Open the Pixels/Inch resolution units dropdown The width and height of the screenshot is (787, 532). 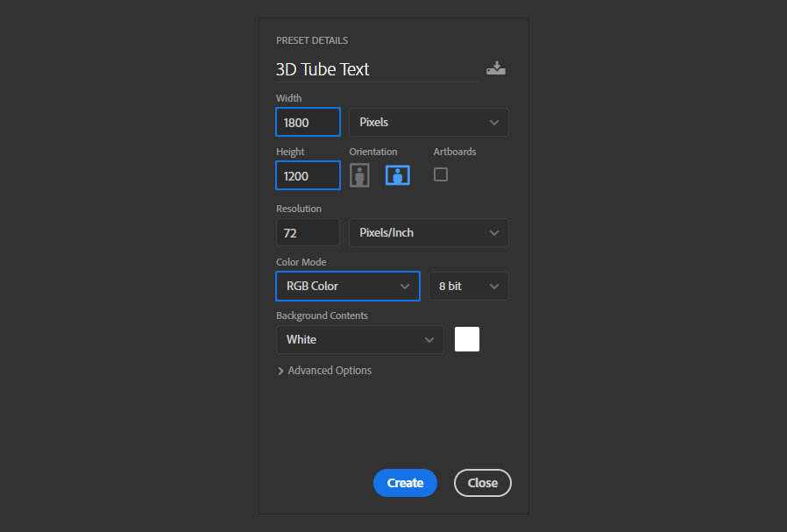[429, 233]
